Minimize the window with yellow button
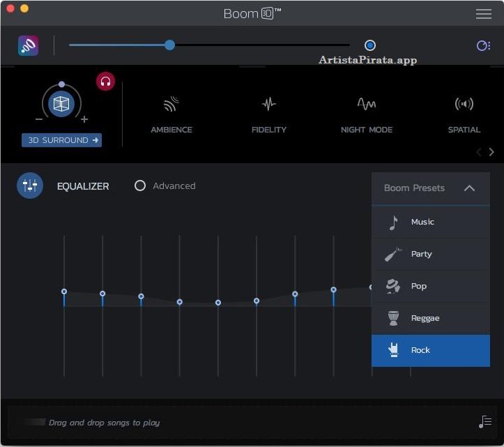The width and height of the screenshot is (504, 447). pyautogui.click(x=24, y=8)
